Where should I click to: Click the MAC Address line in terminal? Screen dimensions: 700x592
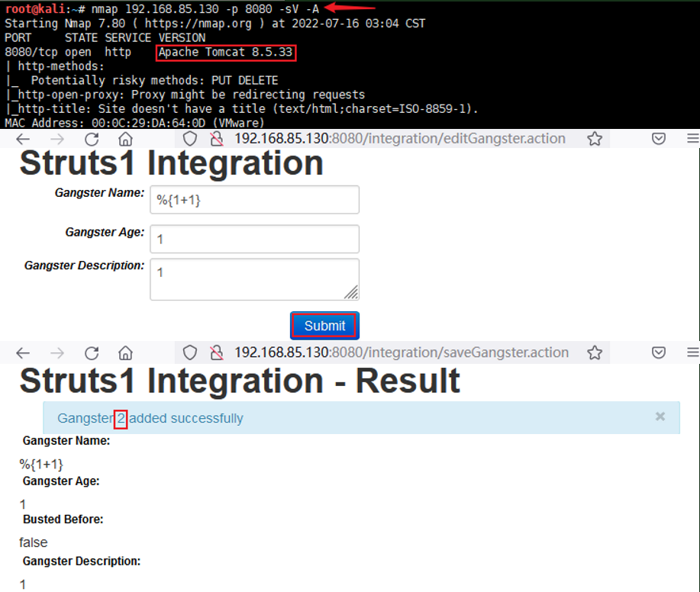pos(134,123)
